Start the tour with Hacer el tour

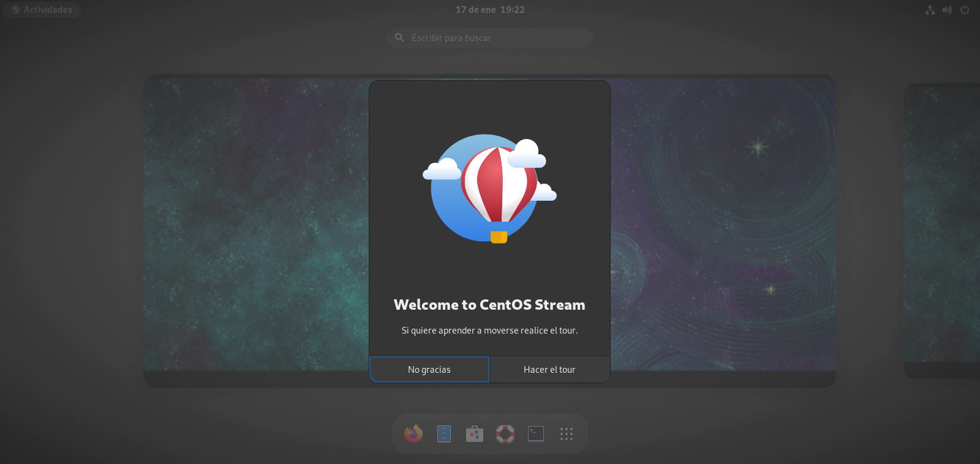(x=549, y=370)
